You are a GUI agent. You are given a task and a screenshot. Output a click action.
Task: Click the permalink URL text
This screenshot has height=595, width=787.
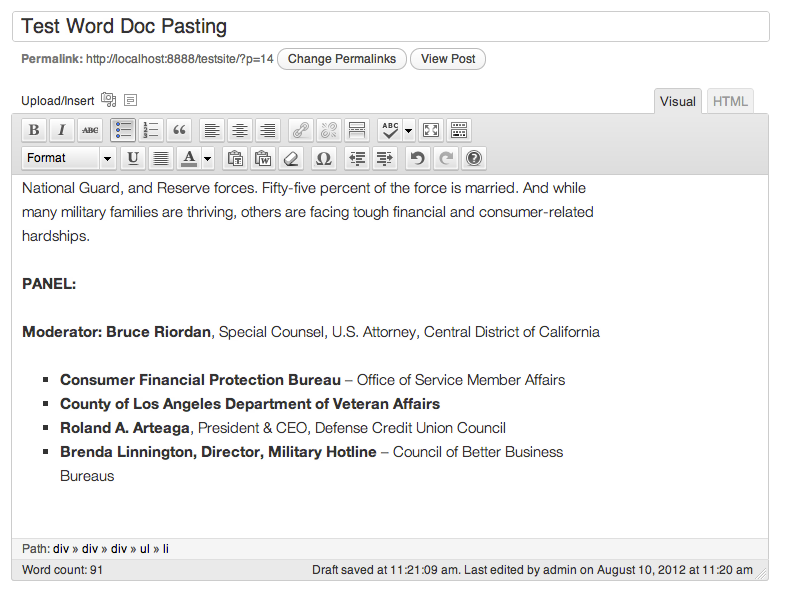[x=180, y=59]
